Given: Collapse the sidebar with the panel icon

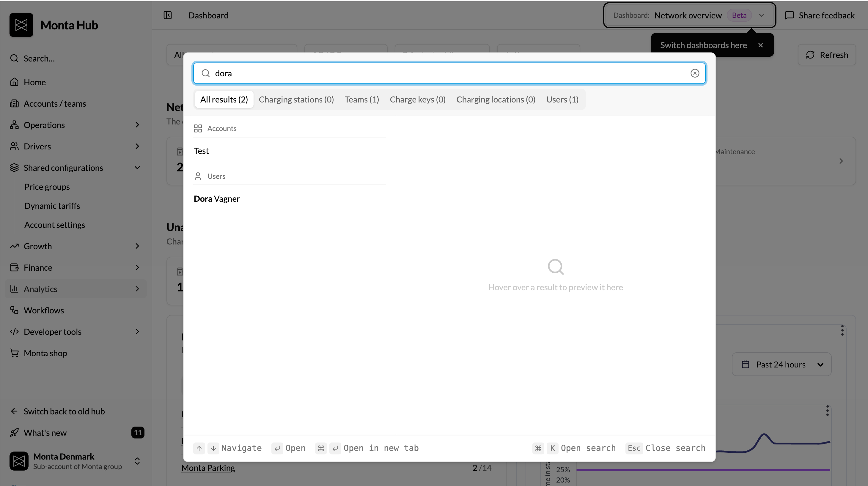Looking at the screenshot, I should point(167,15).
